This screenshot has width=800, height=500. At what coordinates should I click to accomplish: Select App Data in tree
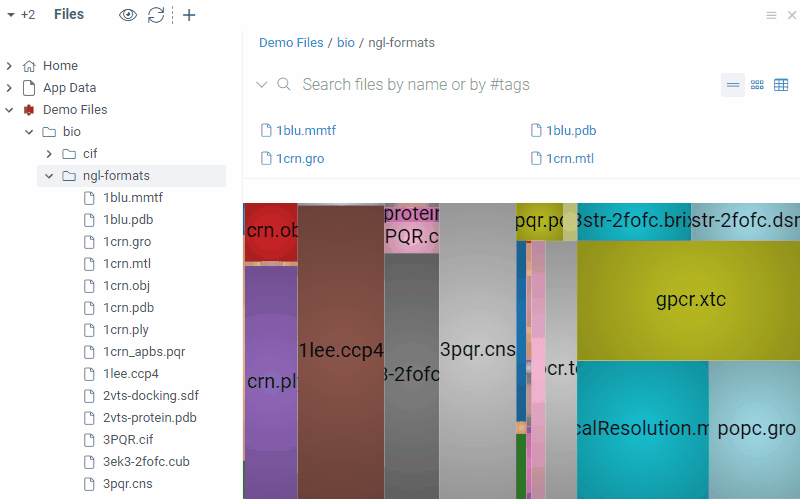(69, 88)
